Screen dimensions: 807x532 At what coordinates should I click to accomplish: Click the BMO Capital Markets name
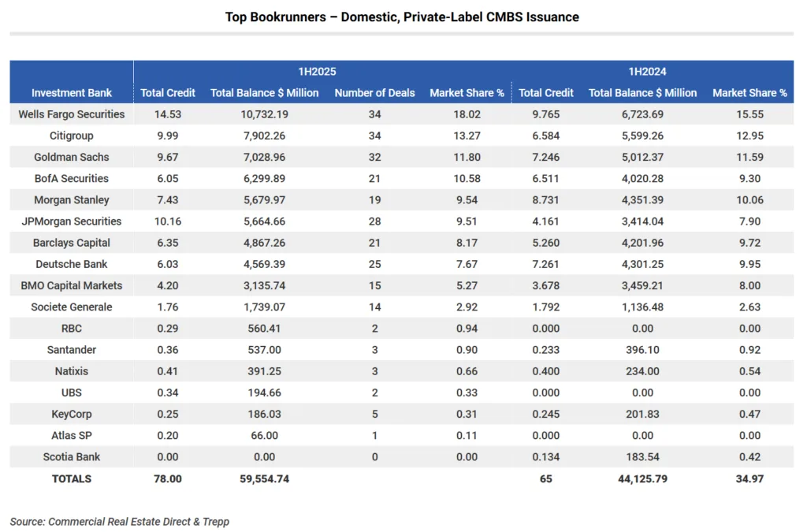pyautogui.click(x=71, y=285)
